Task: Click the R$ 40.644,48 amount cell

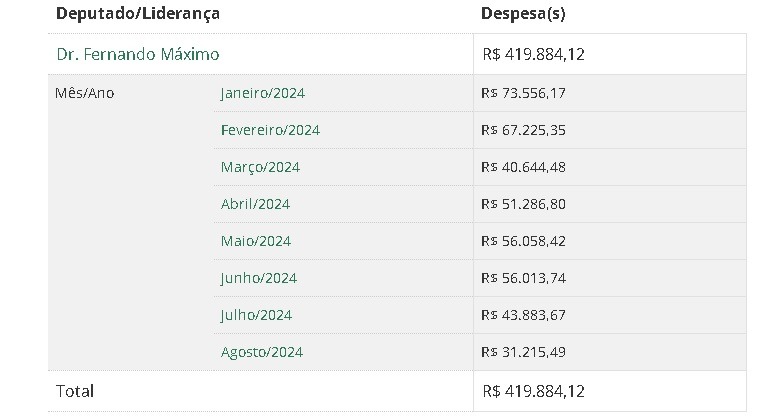Action: [523, 167]
